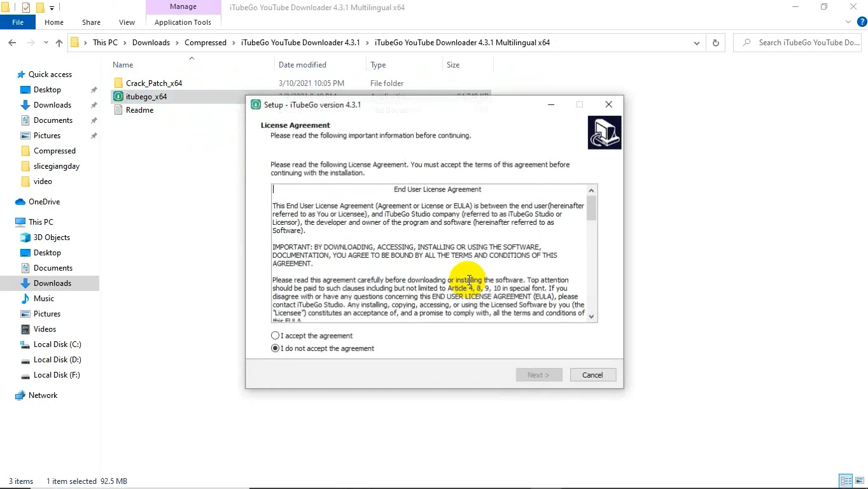Open the Home ribbon tab
Image resolution: width=868 pixels, height=489 pixels.
point(54,22)
